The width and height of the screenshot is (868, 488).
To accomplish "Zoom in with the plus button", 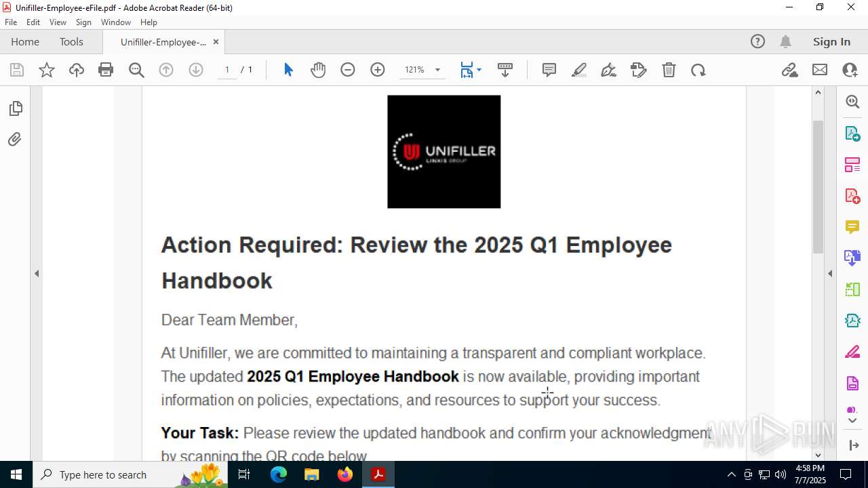I will 378,70.
